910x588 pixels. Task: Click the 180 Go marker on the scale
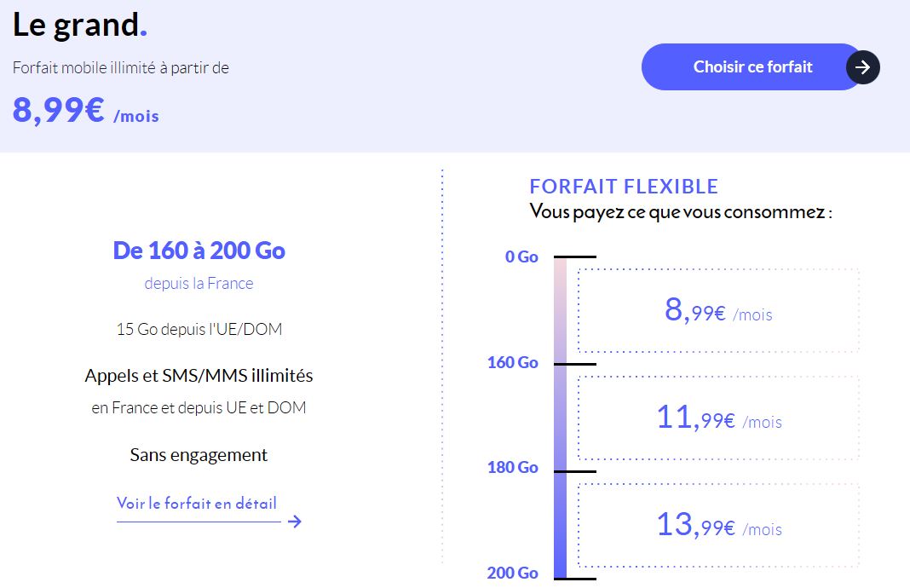(513, 468)
